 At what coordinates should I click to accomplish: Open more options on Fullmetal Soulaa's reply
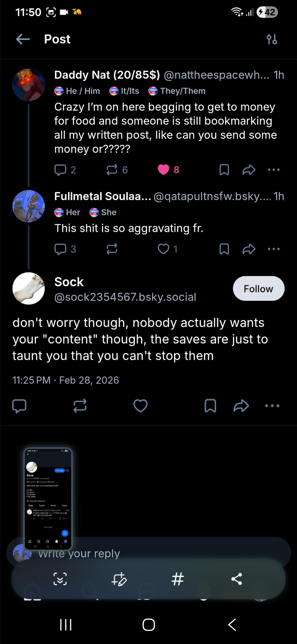[274, 249]
